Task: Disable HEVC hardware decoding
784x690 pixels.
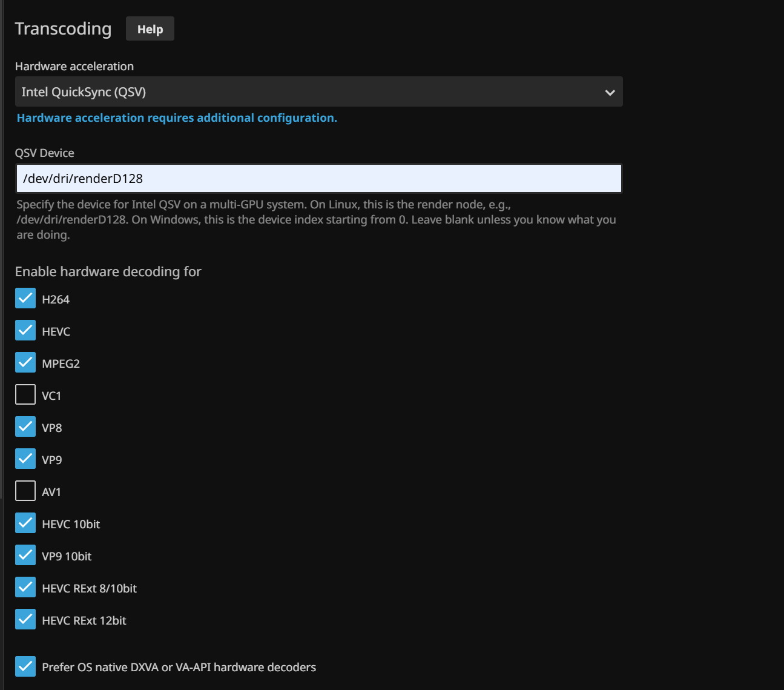Action: pos(25,331)
